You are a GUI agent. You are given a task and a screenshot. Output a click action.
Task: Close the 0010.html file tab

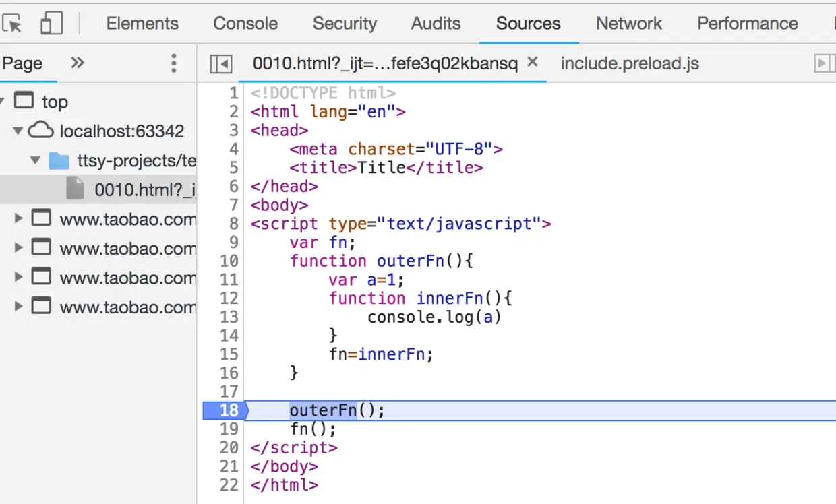(533, 63)
